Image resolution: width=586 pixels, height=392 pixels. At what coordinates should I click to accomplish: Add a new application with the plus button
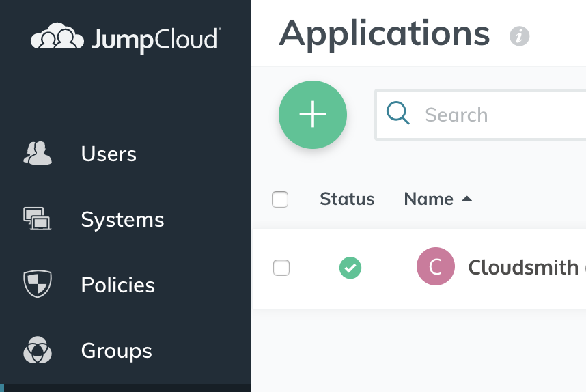[x=313, y=114]
